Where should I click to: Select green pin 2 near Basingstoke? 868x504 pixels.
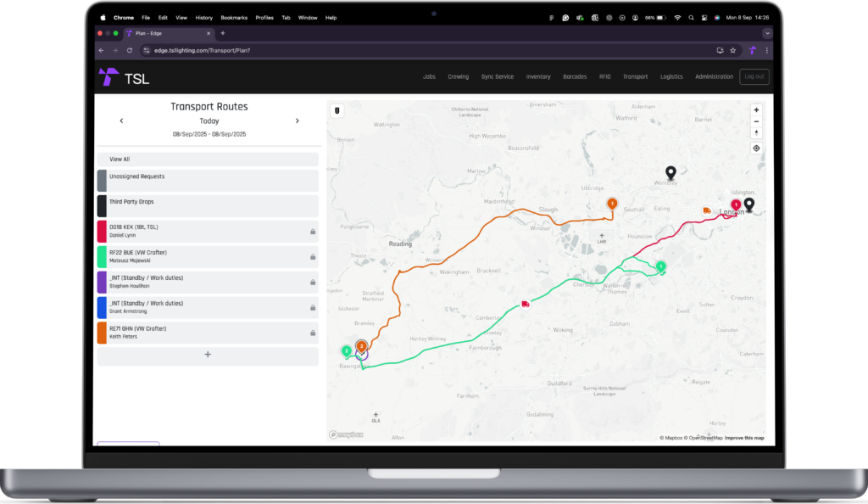pos(347,351)
